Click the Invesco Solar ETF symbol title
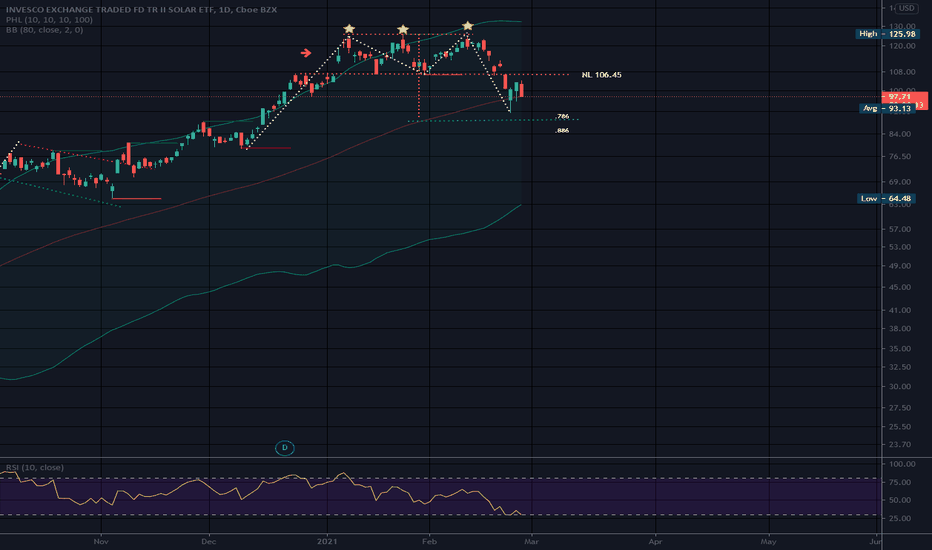This screenshot has height=550, width=932. coord(141,10)
